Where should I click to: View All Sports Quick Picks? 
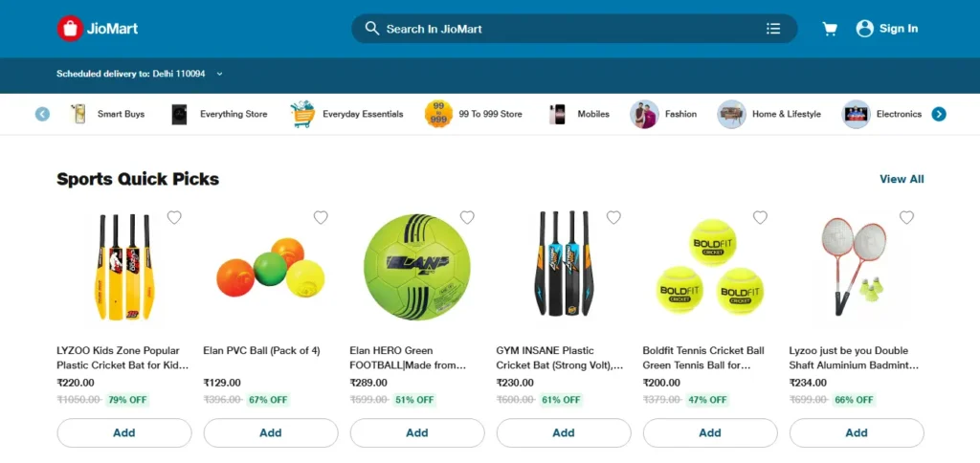(902, 179)
